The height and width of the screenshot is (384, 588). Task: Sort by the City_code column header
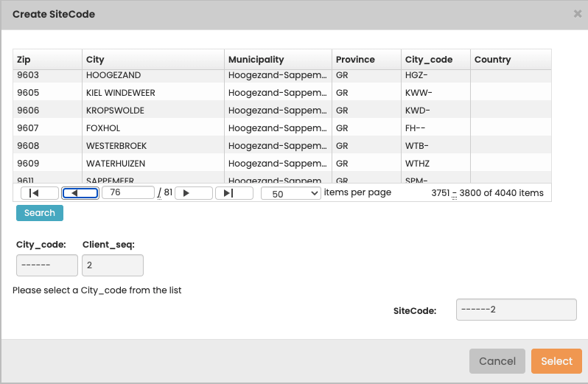click(x=435, y=60)
